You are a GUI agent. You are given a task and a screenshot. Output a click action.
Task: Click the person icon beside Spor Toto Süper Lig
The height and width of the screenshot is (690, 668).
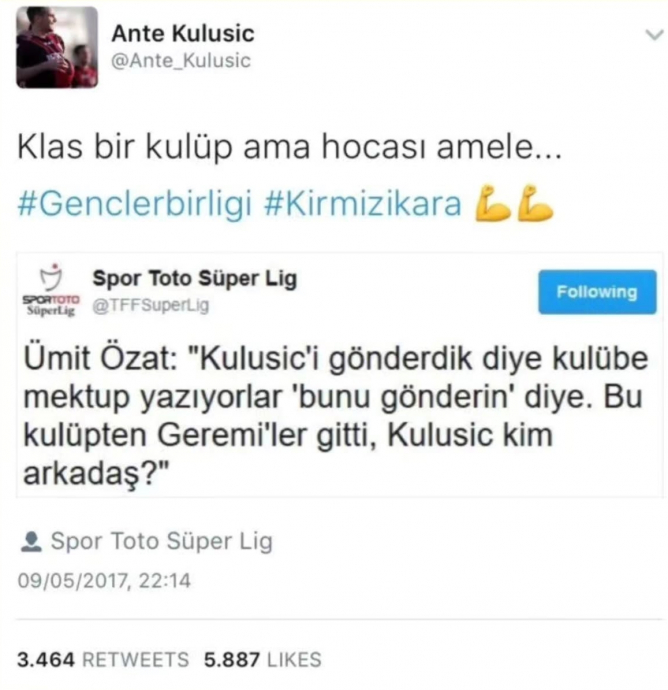point(31,542)
